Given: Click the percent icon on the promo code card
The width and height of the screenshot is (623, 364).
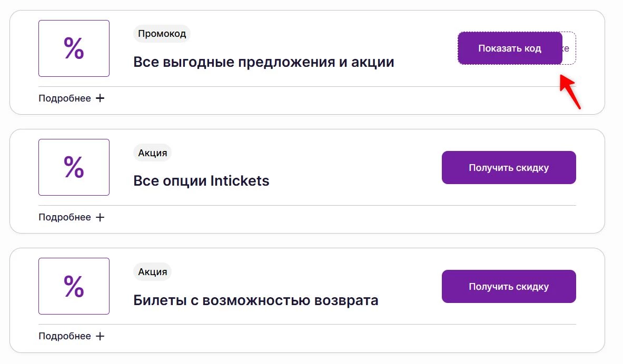Looking at the screenshot, I should tap(74, 48).
